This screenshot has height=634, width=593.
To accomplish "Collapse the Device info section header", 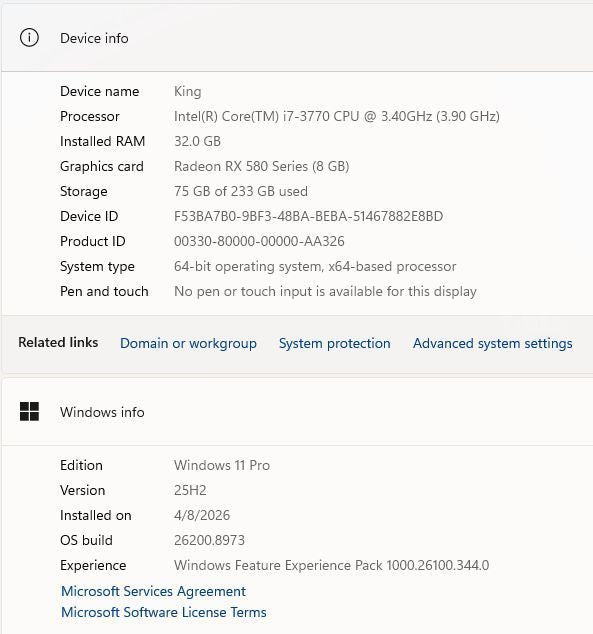I will [x=297, y=38].
